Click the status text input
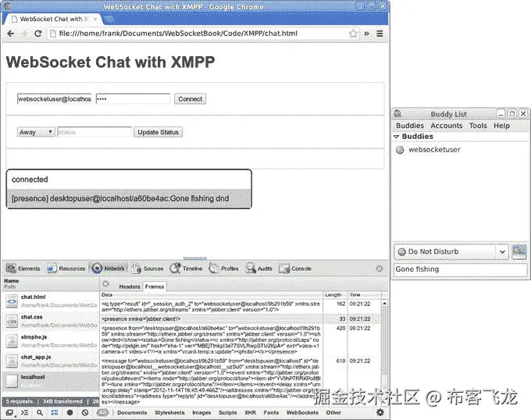Viewport: 531px width, 420px height. [x=94, y=132]
